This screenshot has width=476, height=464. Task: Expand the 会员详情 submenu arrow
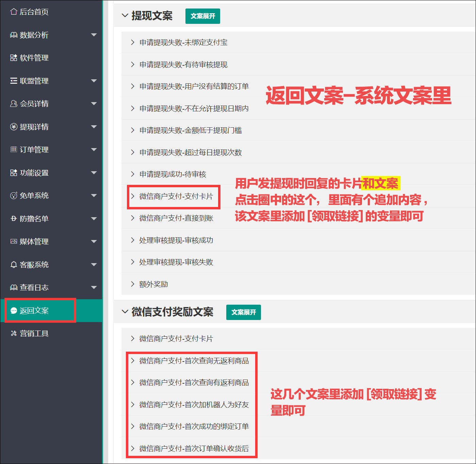pos(94,104)
